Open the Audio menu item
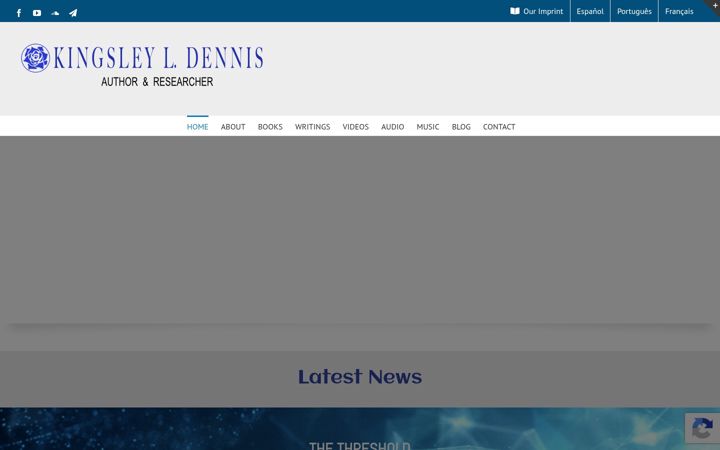Screen dimensions: 720x450 pos(393,127)
